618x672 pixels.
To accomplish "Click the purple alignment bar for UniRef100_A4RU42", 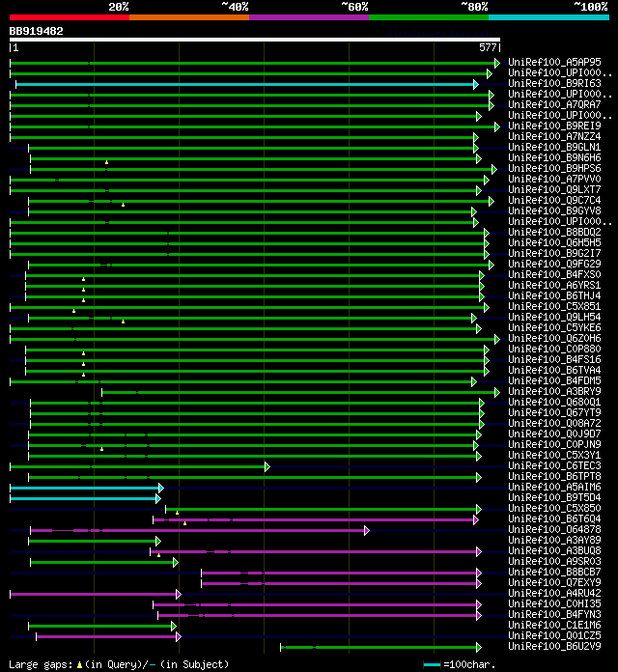I will (x=95, y=595).
